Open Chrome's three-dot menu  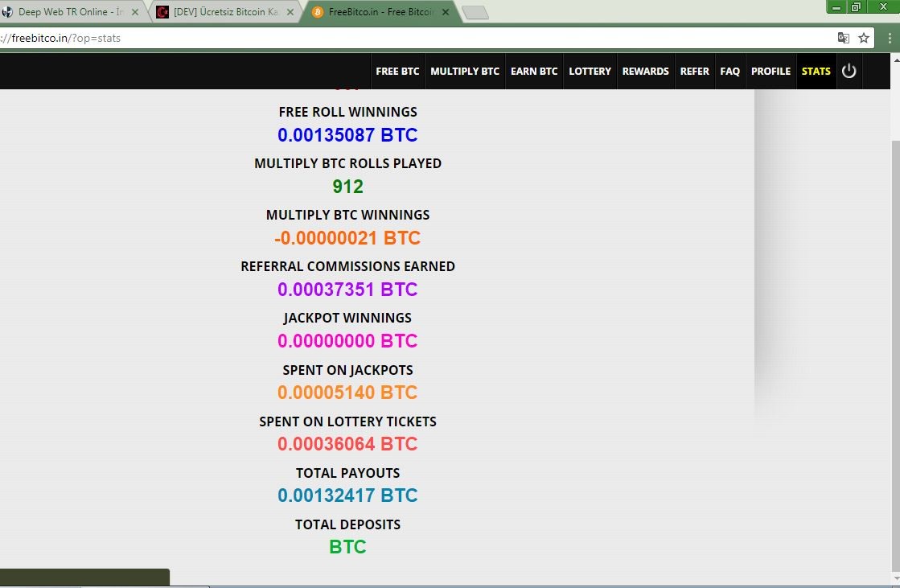point(890,38)
